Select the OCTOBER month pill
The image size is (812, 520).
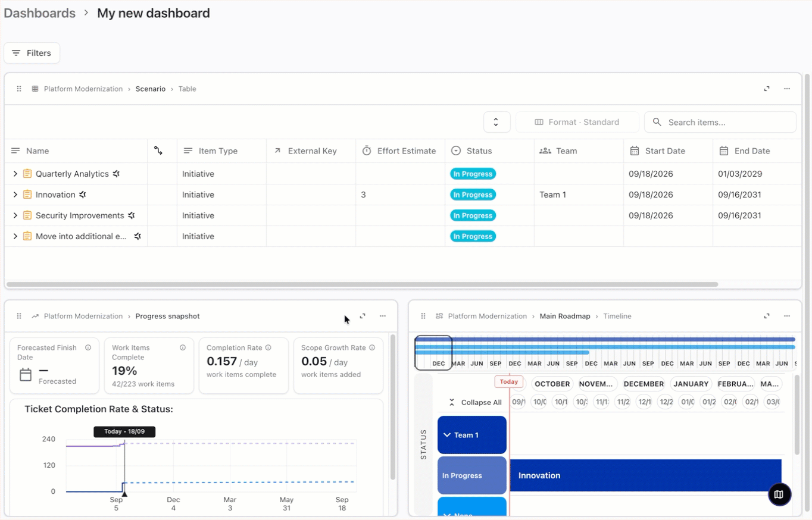point(552,384)
